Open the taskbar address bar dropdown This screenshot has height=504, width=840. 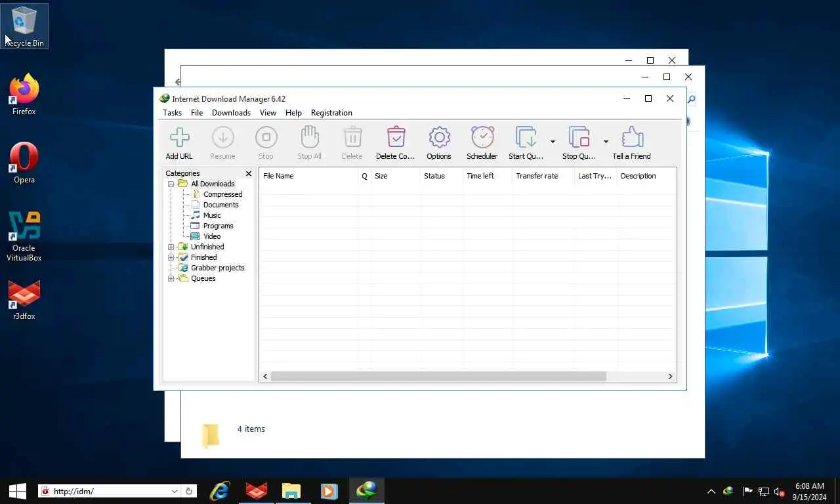coord(175,491)
